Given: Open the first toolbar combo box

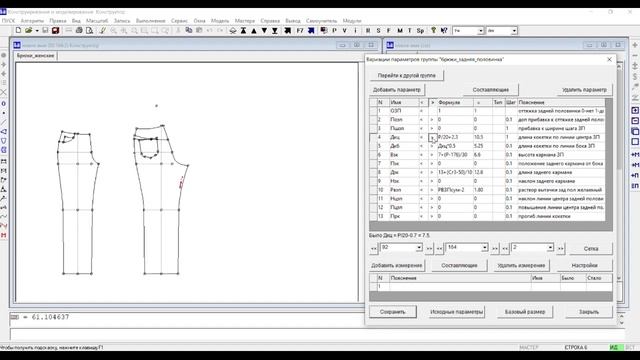Looking at the screenshot, I should [481, 31].
